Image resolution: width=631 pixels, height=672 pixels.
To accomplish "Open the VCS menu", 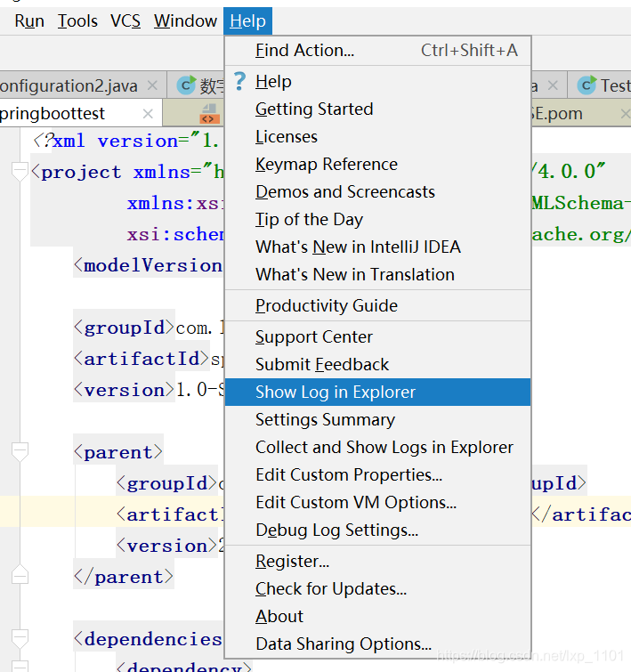I will click(125, 21).
